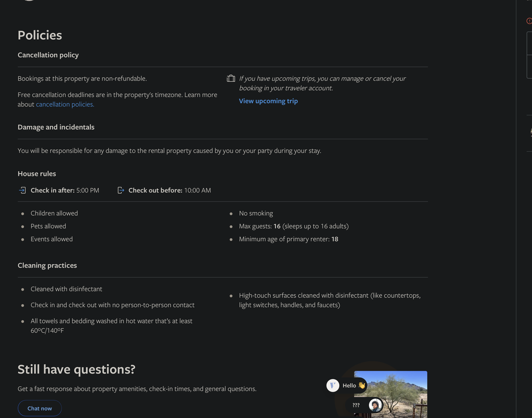
Task: Click 'If you have upcoming trips' italic notice
Action: coord(322,84)
